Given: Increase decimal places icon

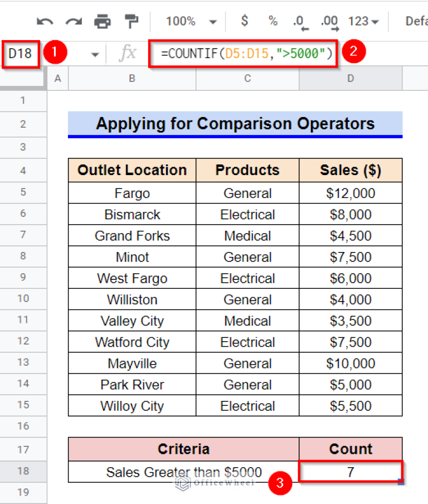Looking at the screenshot, I should point(330,22).
